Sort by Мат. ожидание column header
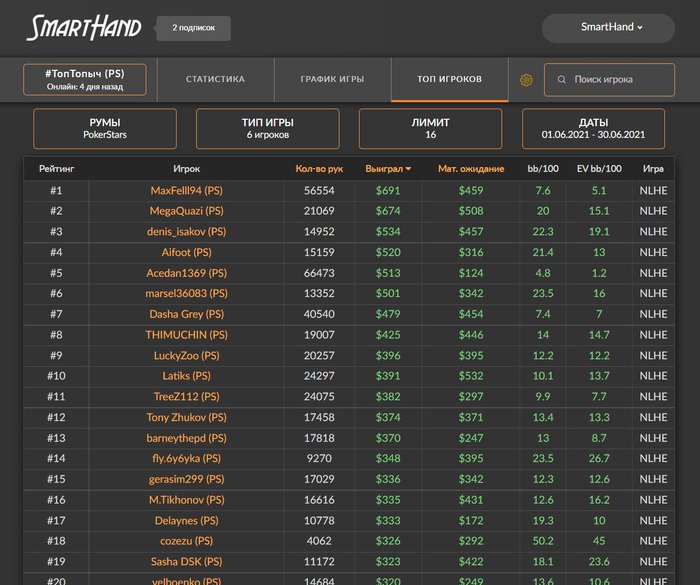The width and height of the screenshot is (700, 585). coord(471,169)
